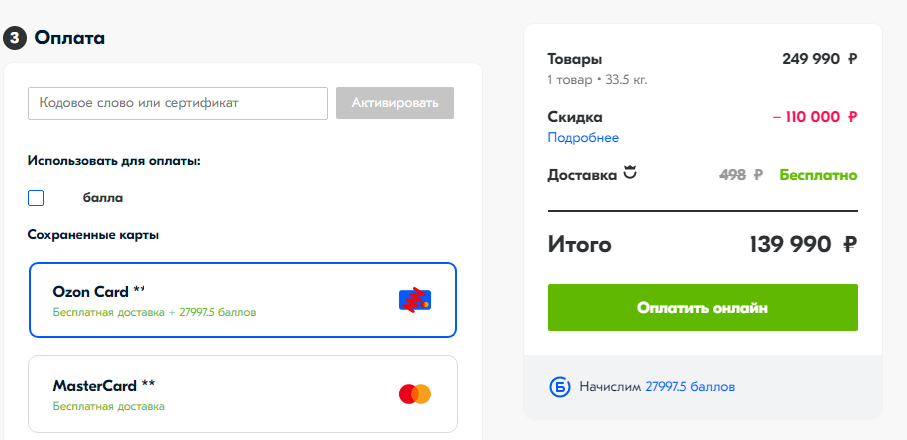Click the delivery smiley icon
This screenshot has height=440, width=907.
630,173
